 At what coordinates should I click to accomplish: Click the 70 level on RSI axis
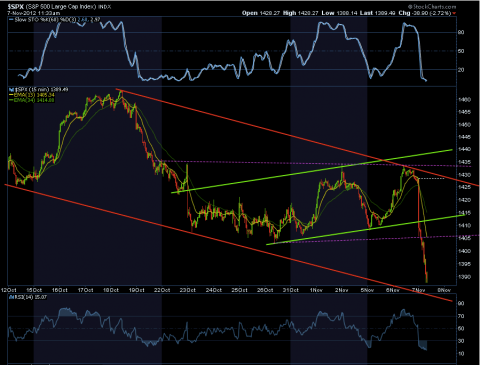pyautogui.click(x=461, y=316)
